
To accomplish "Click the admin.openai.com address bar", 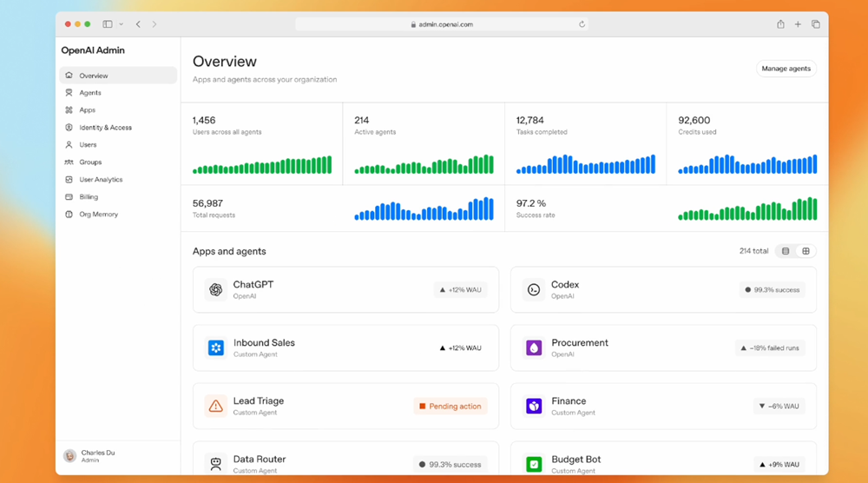I will point(441,24).
